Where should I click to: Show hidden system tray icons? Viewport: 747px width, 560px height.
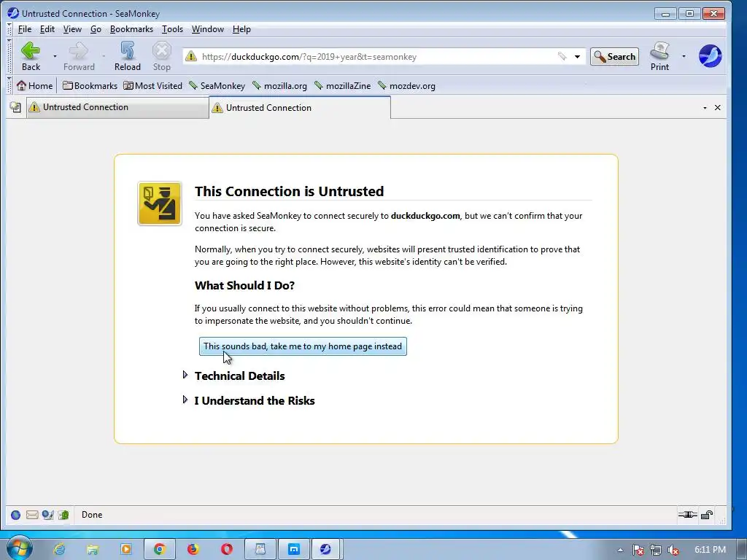(x=620, y=550)
